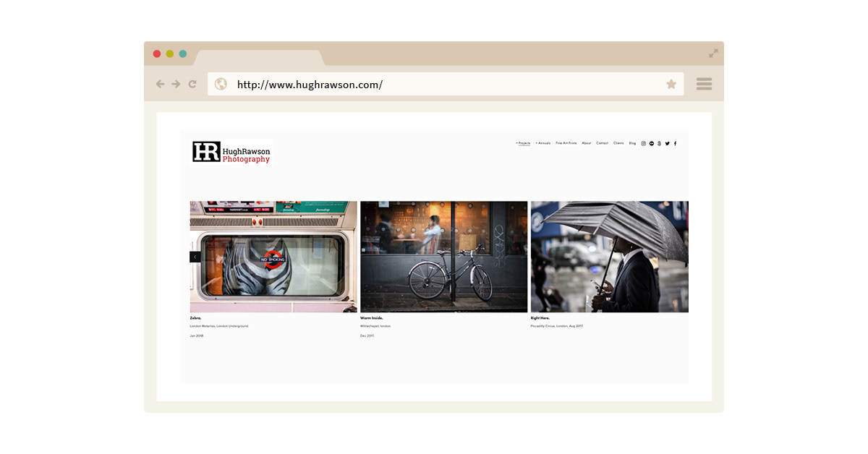Open the browser hamburger menu
The width and height of the screenshot is (868, 454).
(x=704, y=84)
